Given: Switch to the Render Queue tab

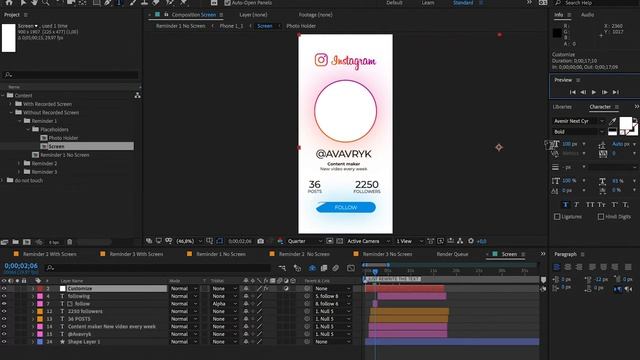Looking at the screenshot, I should pos(452,254).
